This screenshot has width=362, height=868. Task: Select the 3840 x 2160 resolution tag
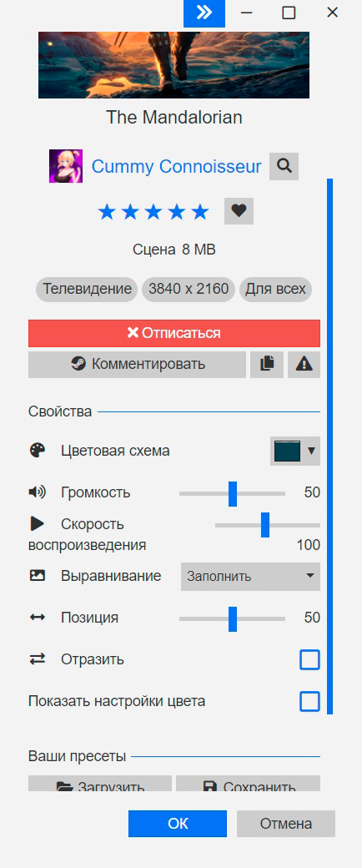click(x=189, y=289)
